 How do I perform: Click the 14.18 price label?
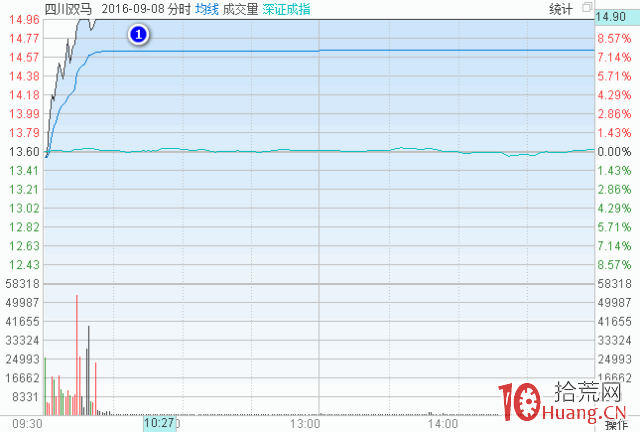[x=24, y=95]
